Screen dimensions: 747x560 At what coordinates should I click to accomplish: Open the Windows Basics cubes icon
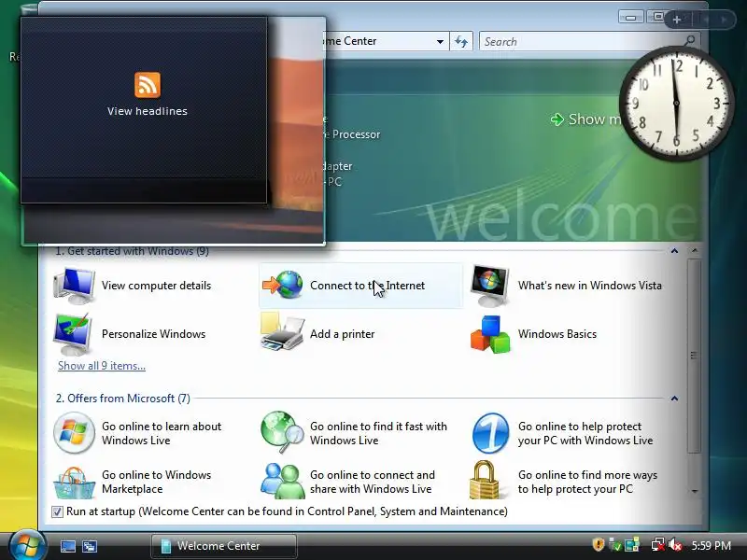pyautogui.click(x=489, y=334)
